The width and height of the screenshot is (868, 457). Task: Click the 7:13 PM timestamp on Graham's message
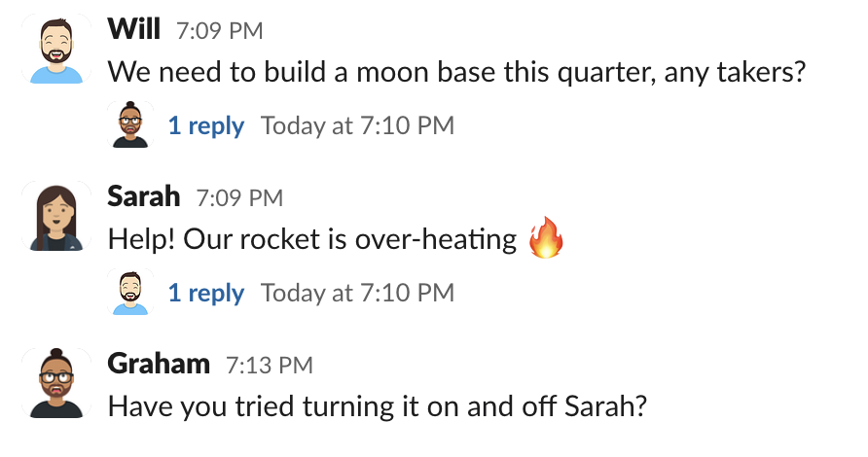pos(269,366)
